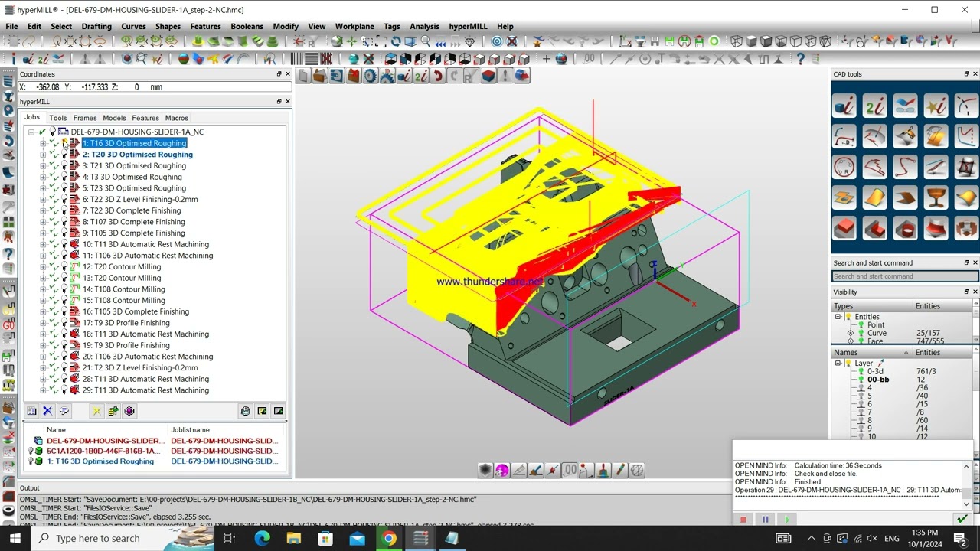
Task: Select job 13: T20 Contour Milling
Action: pos(122,278)
